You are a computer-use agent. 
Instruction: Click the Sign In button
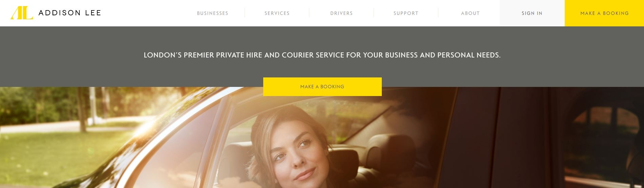coord(532,13)
